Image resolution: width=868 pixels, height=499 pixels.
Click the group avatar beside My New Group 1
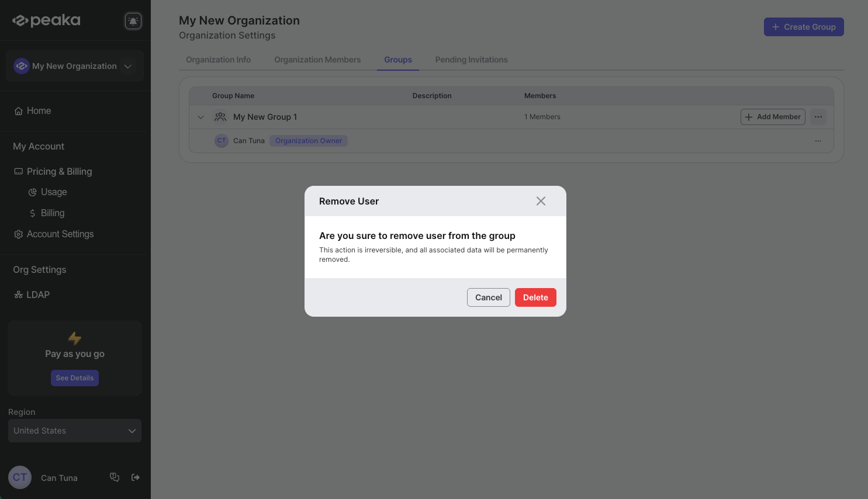[x=220, y=116]
